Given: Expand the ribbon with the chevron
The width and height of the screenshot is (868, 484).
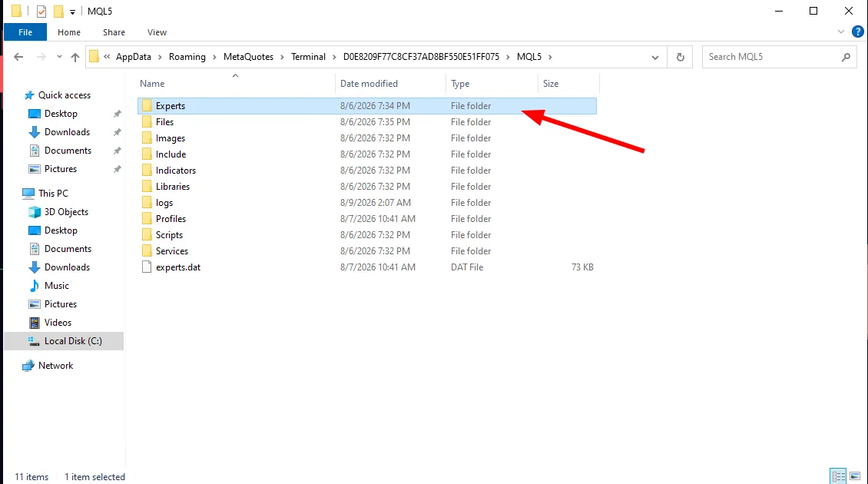Looking at the screenshot, I should pyautogui.click(x=841, y=31).
